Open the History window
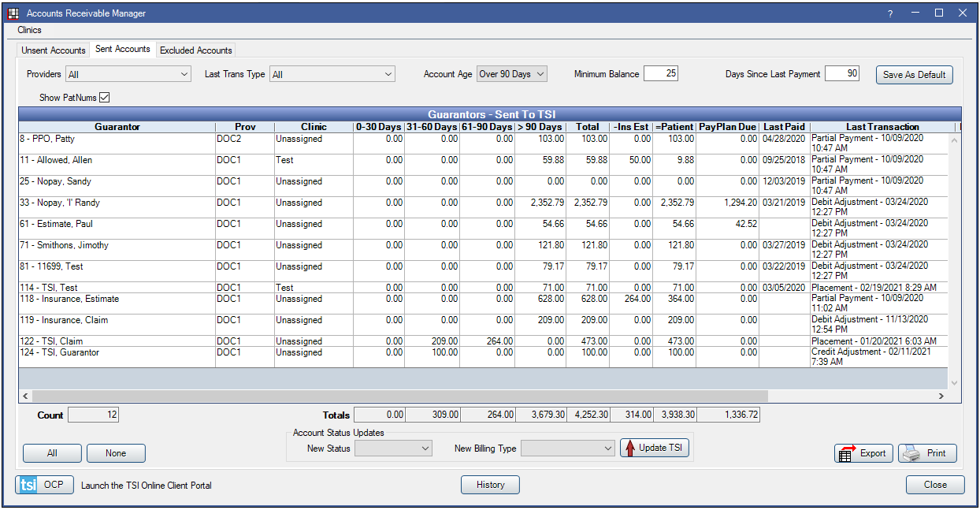 pyautogui.click(x=490, y=485)
